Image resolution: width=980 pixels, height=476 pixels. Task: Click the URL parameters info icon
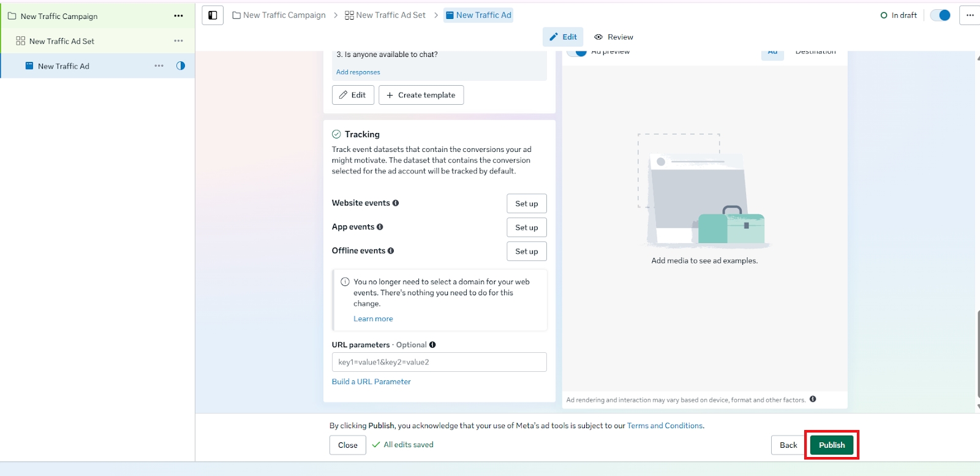432,345
